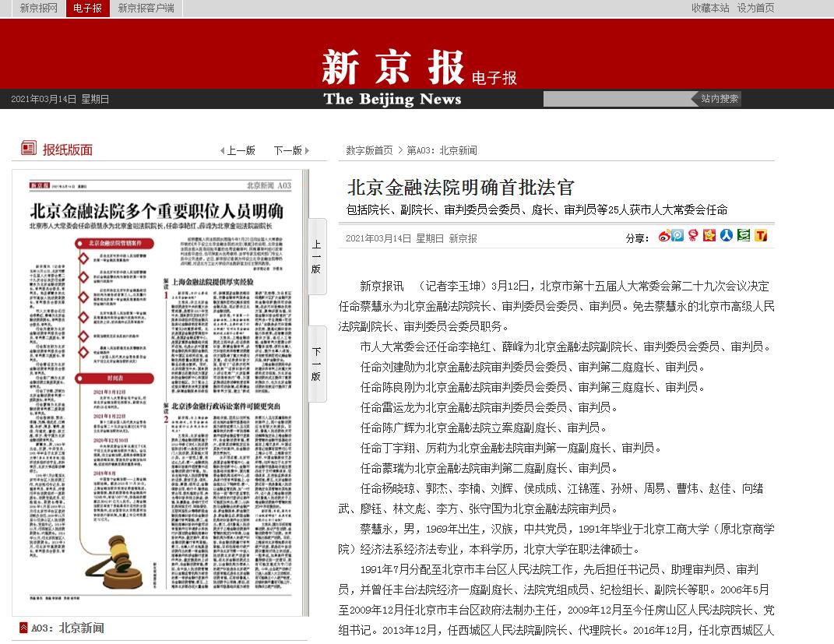Click the 报纸版面 newspaper layout icon
The height and width of the screenshot is (644, 834).
29,149
